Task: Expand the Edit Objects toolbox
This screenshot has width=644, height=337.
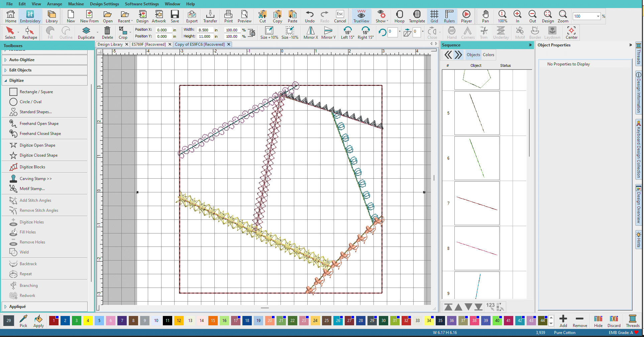Action: (45, 70)
